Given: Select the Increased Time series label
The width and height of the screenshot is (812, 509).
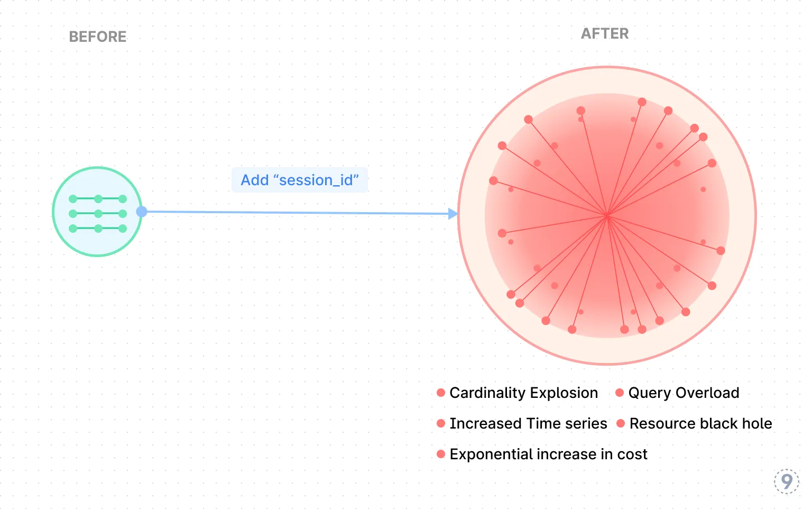Looking at the screenshot, I should 528,423.
